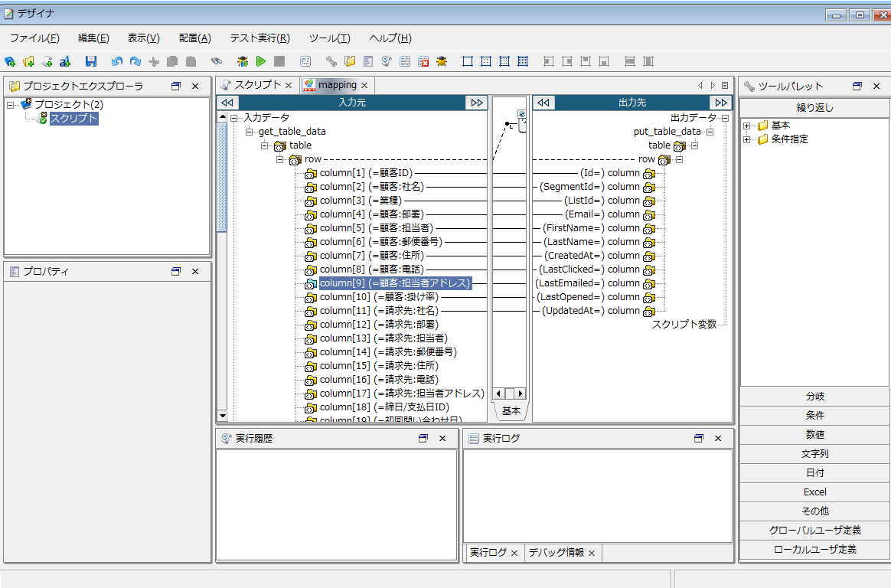Image resolution: width=891 pixels, height=588 pixels.
Task: Click the wrench settings icon
Action: [x=331, y=61]
